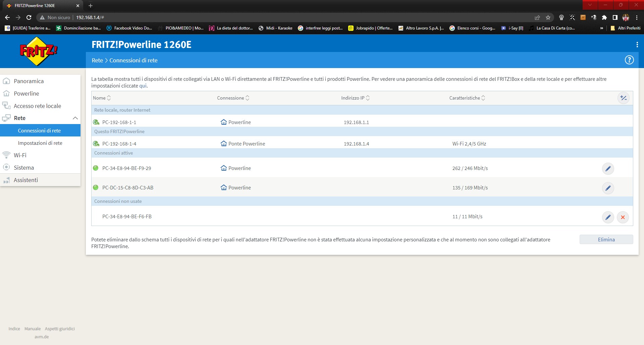The height and width of the screenshot is (345, 644).
Task: Show hidden bookmarks with double chevron
Action: coord(602,28)
